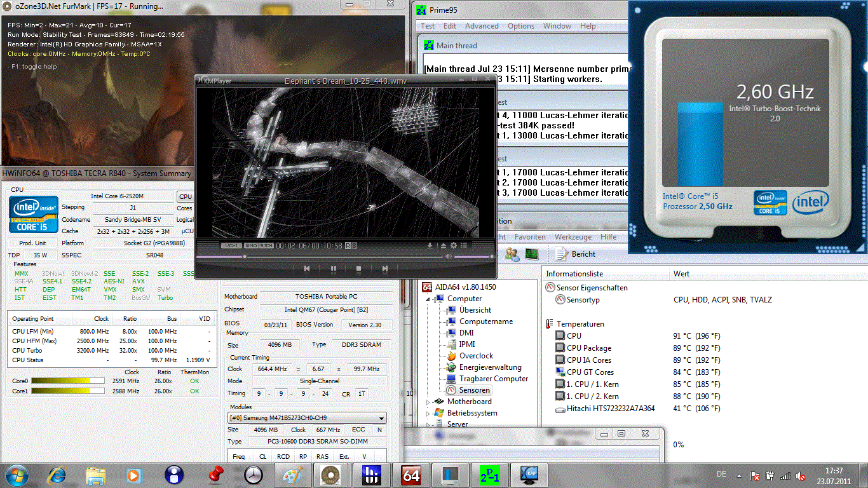Open Prime95 Options menu
This screenshot has height=488, width=868.
click(x=521, y=26)
